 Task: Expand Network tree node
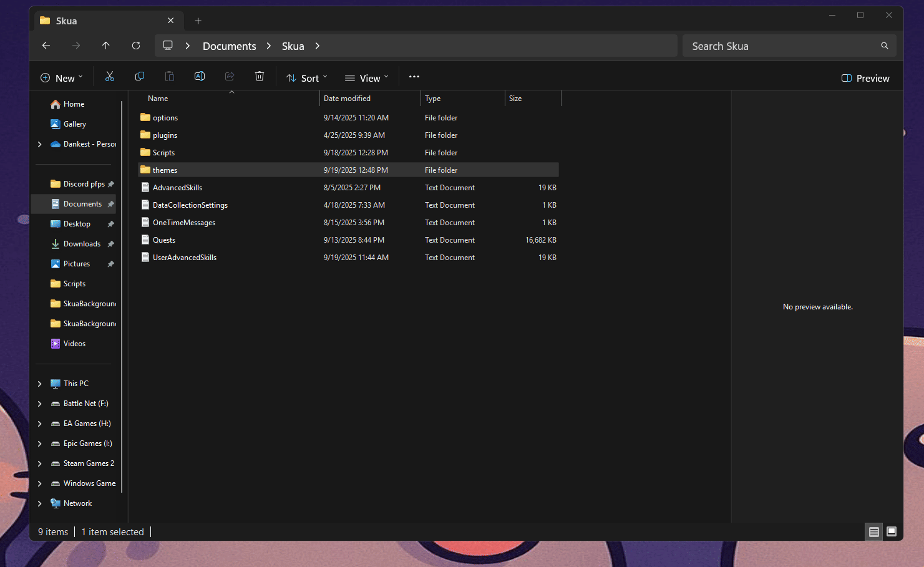[x=40, y=503]
